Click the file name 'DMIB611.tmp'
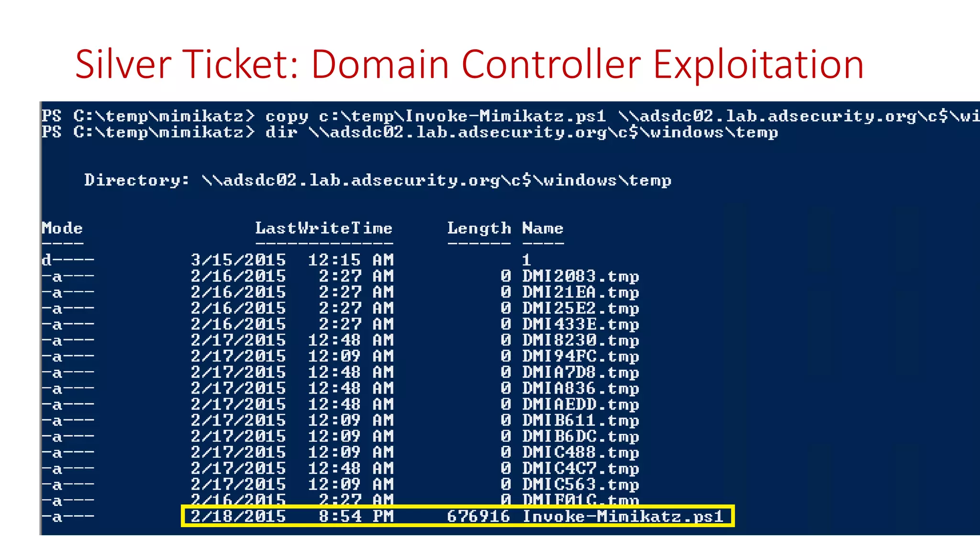980x551 pixels. 580,420
